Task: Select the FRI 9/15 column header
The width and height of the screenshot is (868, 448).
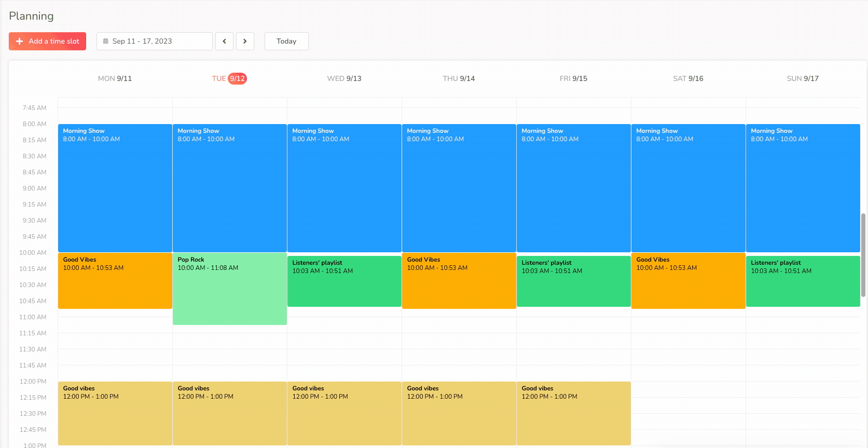Action: 573,78
